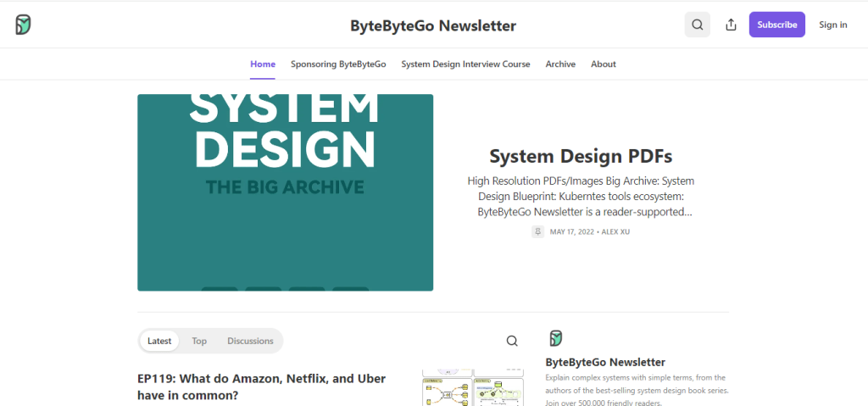This screenshot has height=406, width=868.
Task: Show the Discussions post filter
Action: coord(250,341)
